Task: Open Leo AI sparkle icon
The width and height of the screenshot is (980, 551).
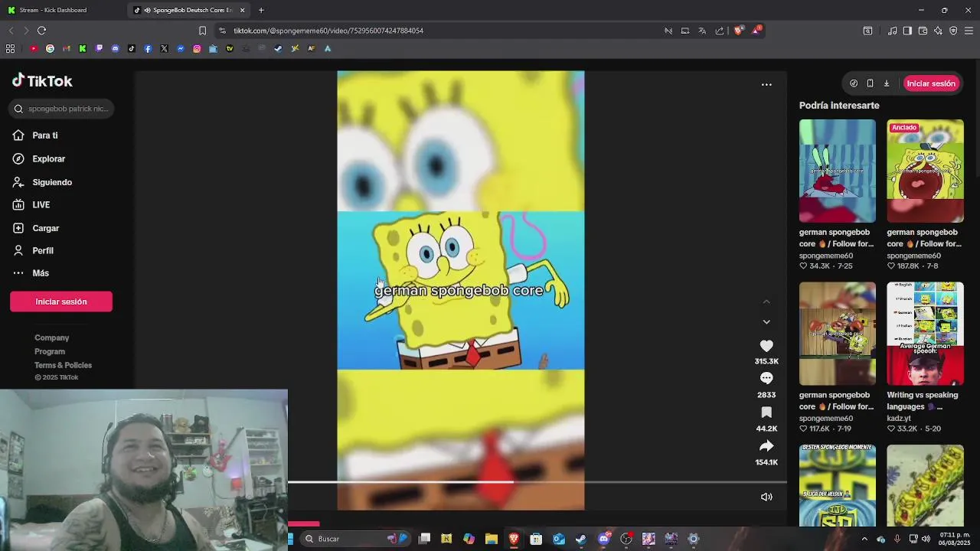Action: coord(938,31)
